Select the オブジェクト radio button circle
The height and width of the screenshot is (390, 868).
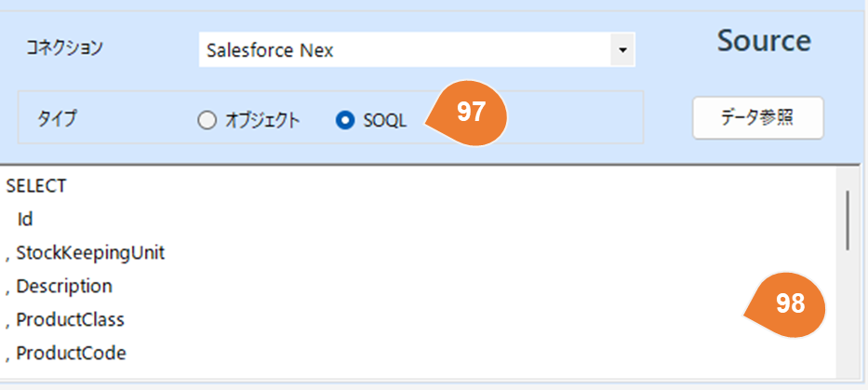tap(207, 120)
